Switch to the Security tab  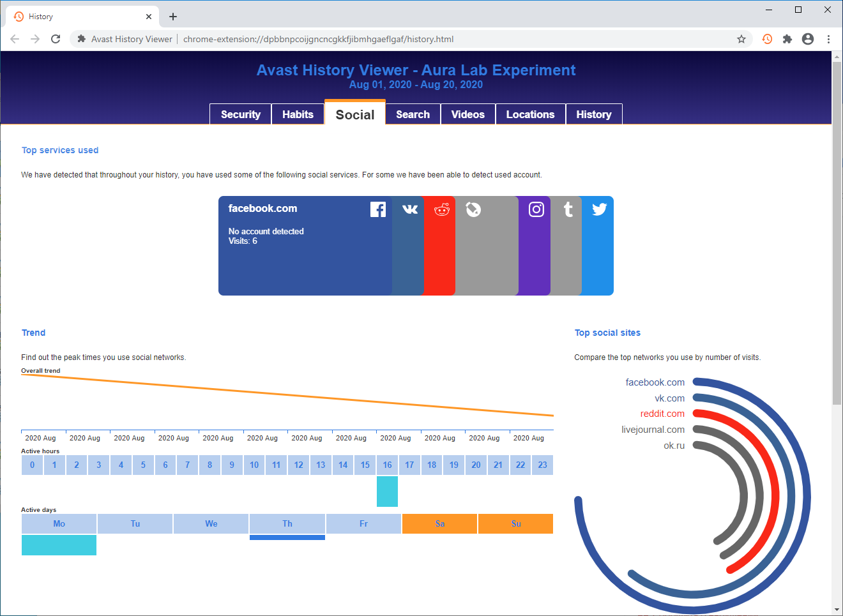241,114
